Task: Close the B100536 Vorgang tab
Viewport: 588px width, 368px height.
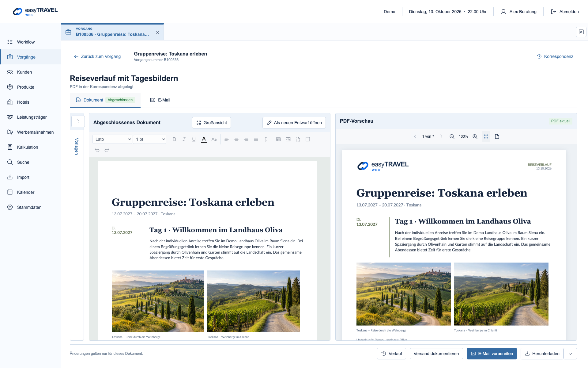Action: pos(157,33)
